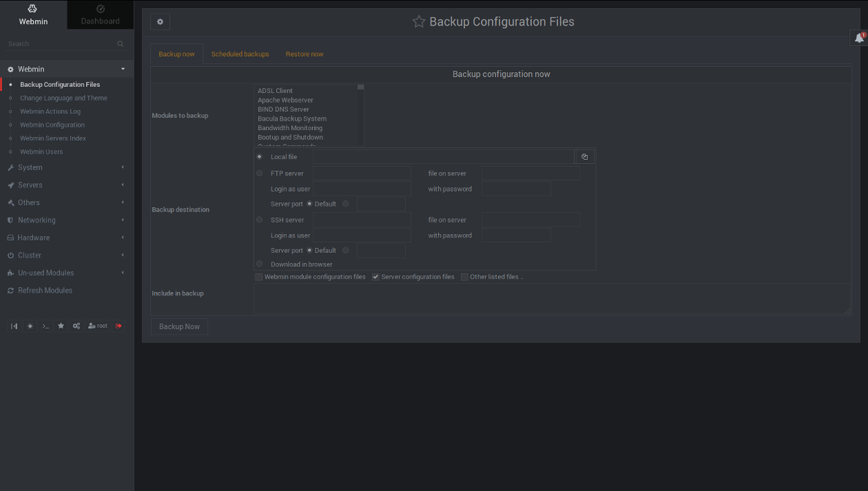The image size is (868, 491).
Task: Click the red logout icon in sidebar
Action: [118, 326]
